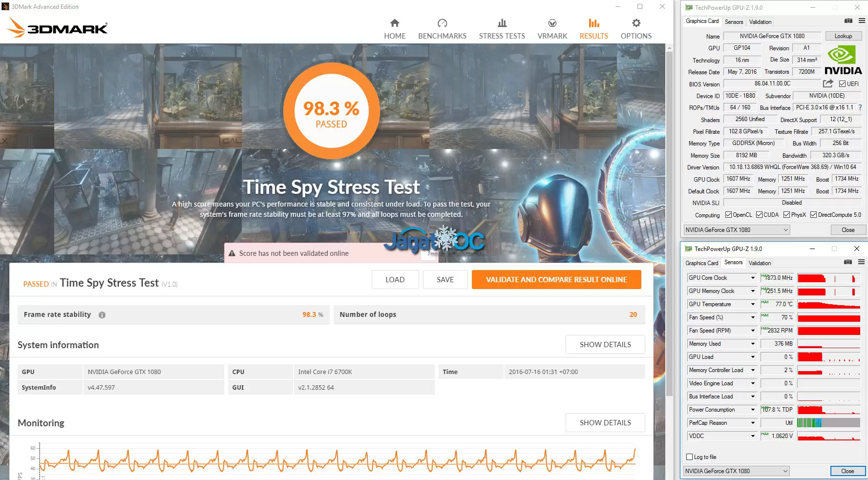Image resolution: width=868 pixels, height=480 pixels.
Task: Click the Bus Interface question mark icon
Action: 860,107
